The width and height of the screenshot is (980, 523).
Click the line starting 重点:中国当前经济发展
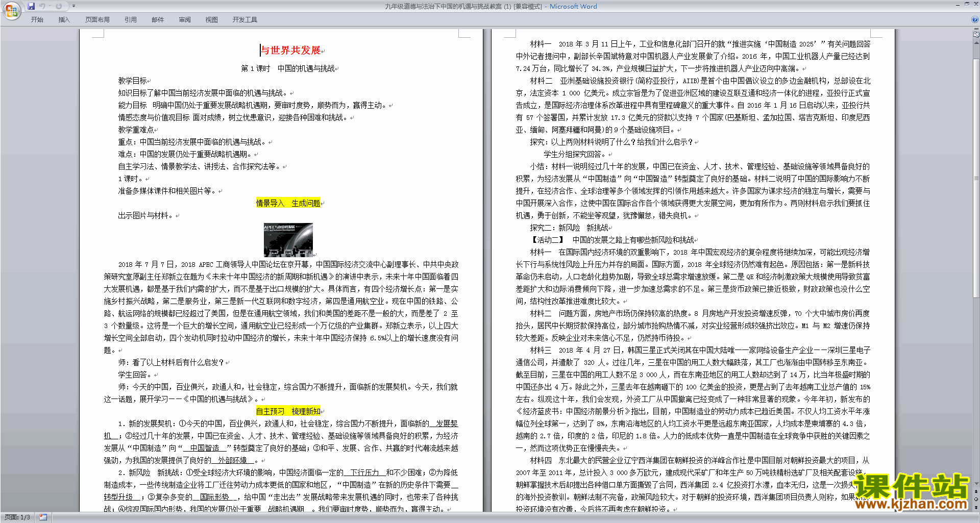click(193, 142)
